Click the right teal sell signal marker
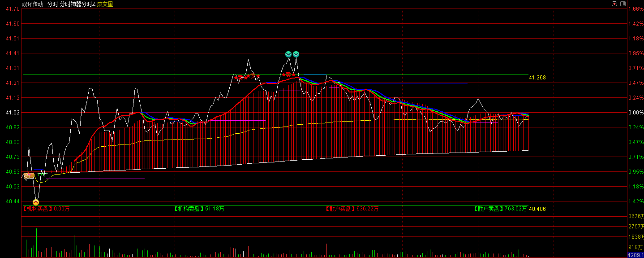Viewport: 644px width, 258px height. point(296,54)
